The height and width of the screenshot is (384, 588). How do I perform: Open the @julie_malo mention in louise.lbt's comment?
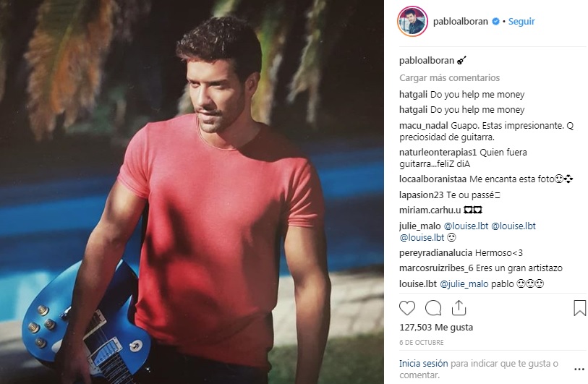pyautogui.click(x=464, y=284)
